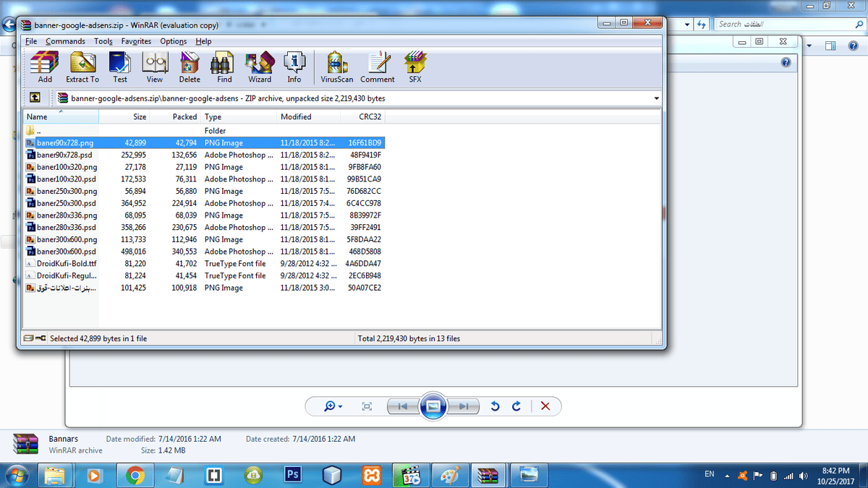Viewport: 868px width, 488px height.
Task: Select file baner280x336.png
Action: coord(204,215)
